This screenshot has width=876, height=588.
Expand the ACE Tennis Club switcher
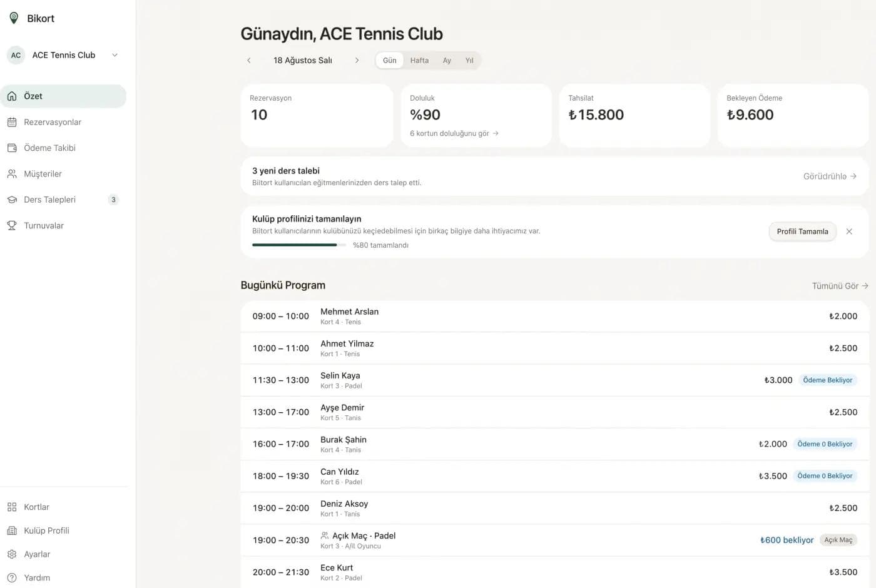[x=115, y=55]
